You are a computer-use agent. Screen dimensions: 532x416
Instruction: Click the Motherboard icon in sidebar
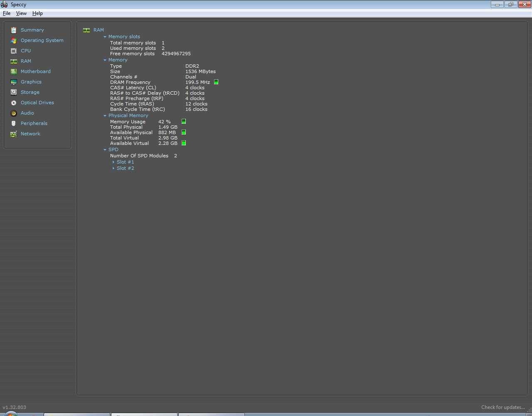(x=14, y=71)
